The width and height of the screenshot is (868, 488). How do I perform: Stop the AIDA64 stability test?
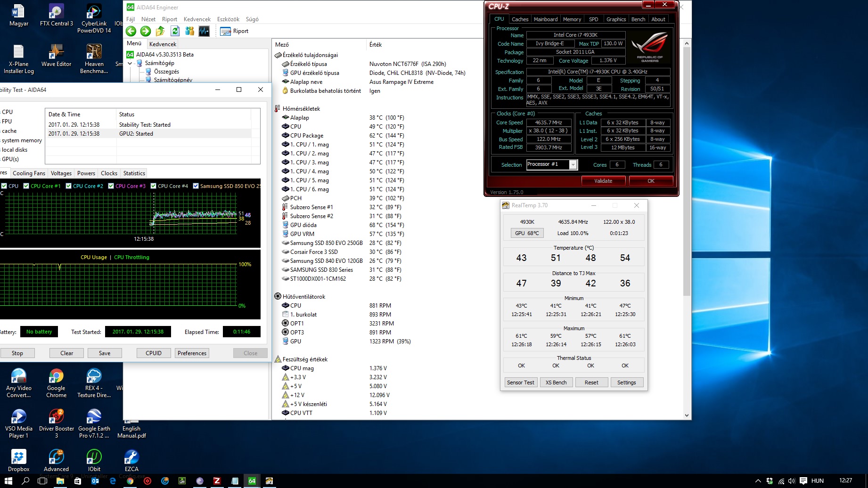click(x=17, y=353)
